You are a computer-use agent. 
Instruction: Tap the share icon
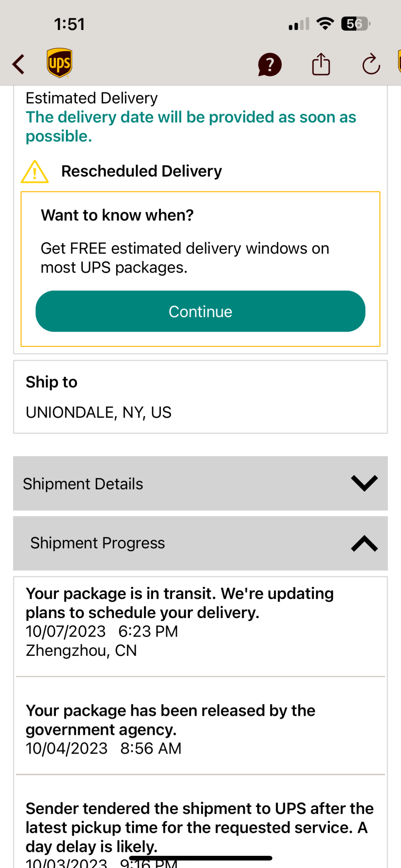click(x=321, y=64)
